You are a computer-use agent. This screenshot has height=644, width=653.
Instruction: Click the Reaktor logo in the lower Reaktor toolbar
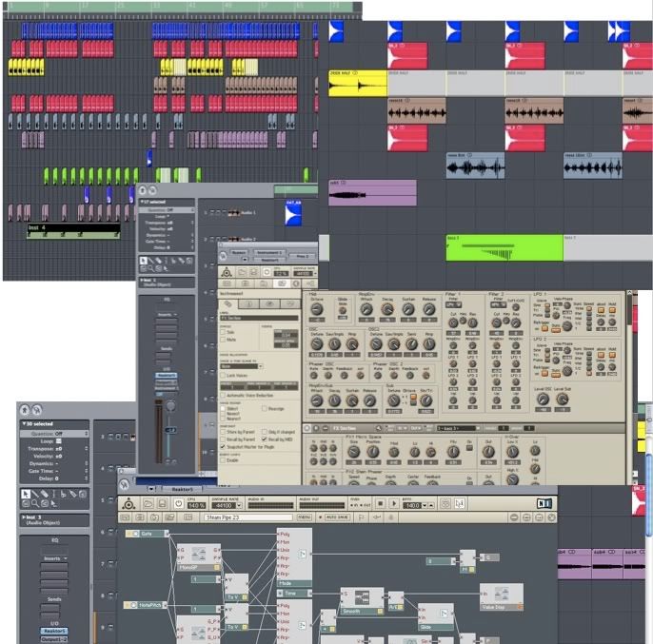[x=129, y=504]
